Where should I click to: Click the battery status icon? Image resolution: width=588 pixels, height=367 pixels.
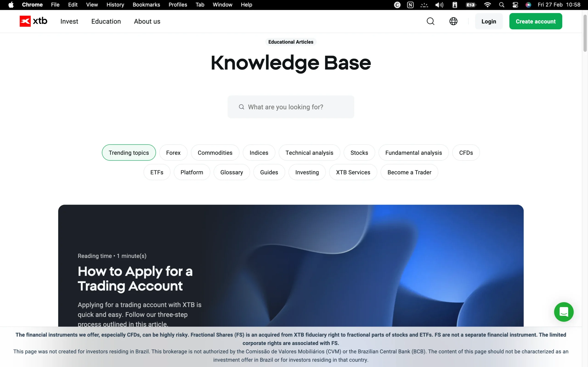(471, 5)
